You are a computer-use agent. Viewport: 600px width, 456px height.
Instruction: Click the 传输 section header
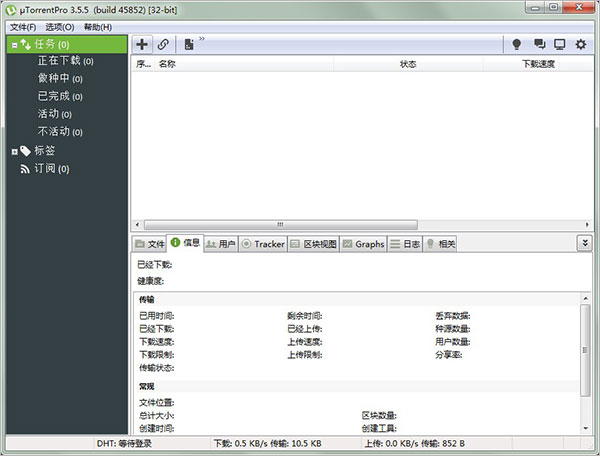click(147, 299)
